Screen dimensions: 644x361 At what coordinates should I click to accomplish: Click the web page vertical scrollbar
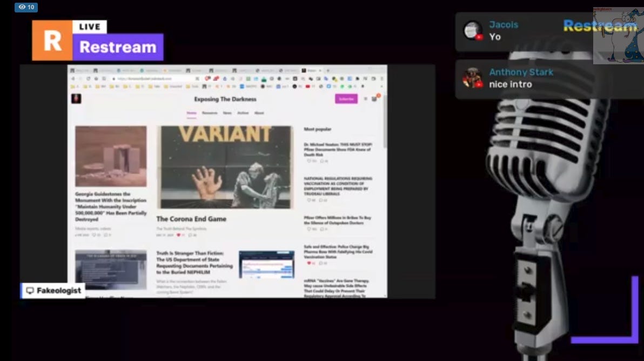pyautogui.click(x=385, y=121)
